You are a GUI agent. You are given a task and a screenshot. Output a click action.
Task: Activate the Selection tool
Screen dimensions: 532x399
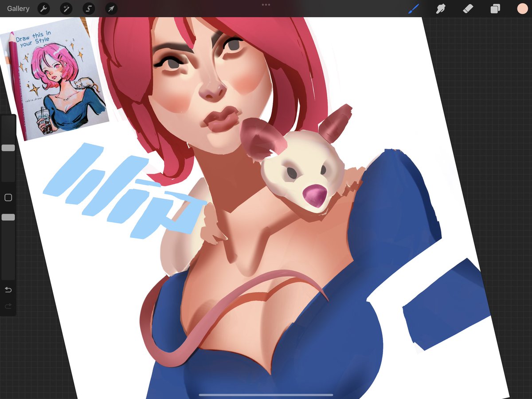pos(88,8)
